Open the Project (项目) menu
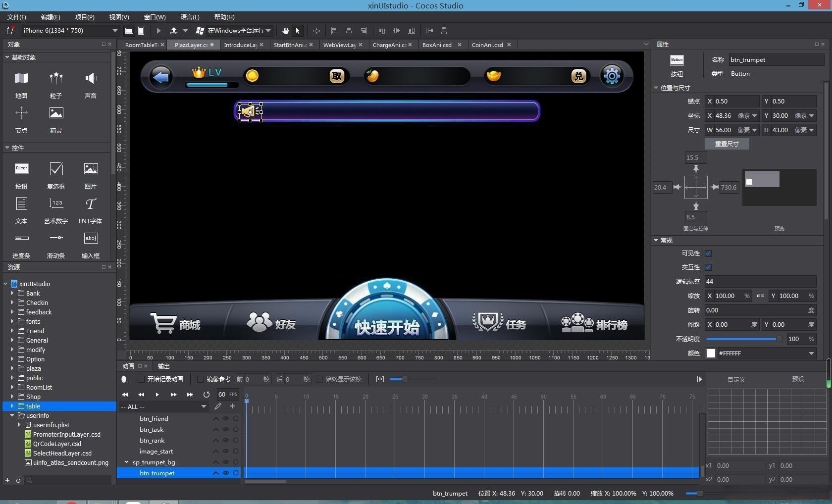832x504 pixels. tap(85, 17)
